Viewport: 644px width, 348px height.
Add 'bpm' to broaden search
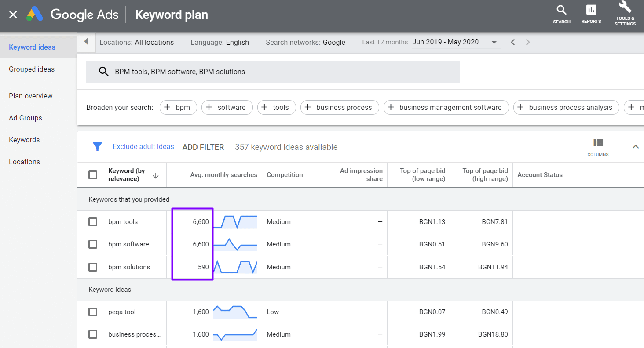click(178, 107)
